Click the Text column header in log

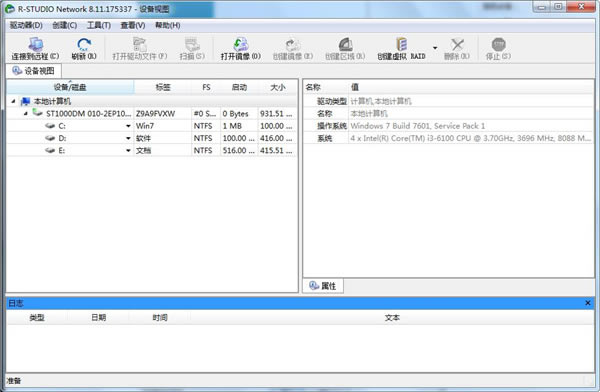click(x=392, y=318)
